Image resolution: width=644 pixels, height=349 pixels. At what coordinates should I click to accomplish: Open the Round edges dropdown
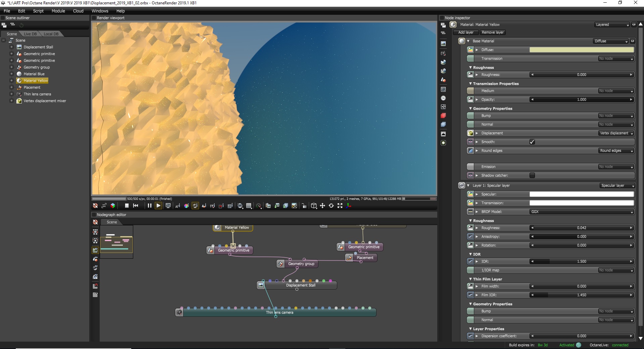[x=616, y=150]
